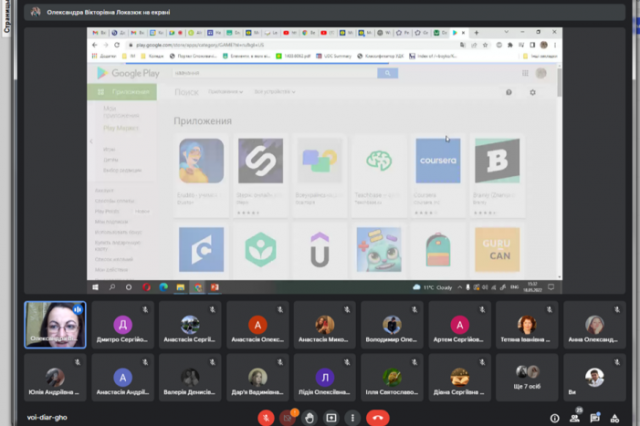Open the activities icon
The width and height of the screenshot is (640, 426).
[615, 418]
